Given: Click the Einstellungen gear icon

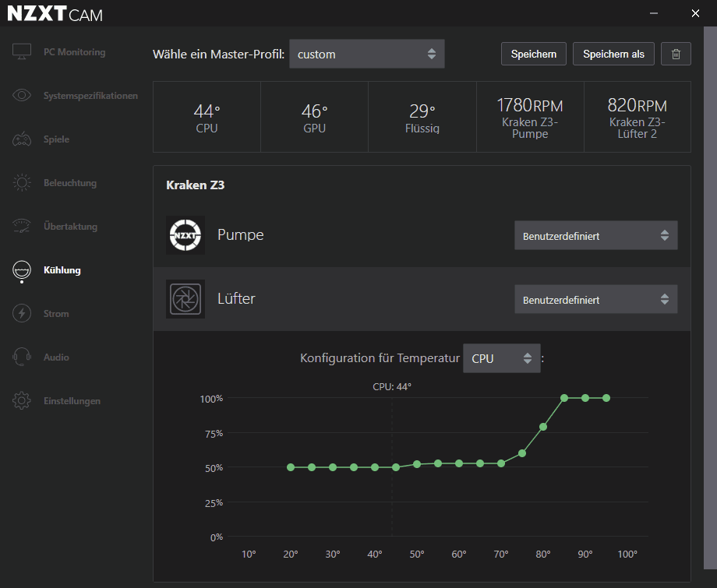Looking at the screenshot, I should pos(22,400).
